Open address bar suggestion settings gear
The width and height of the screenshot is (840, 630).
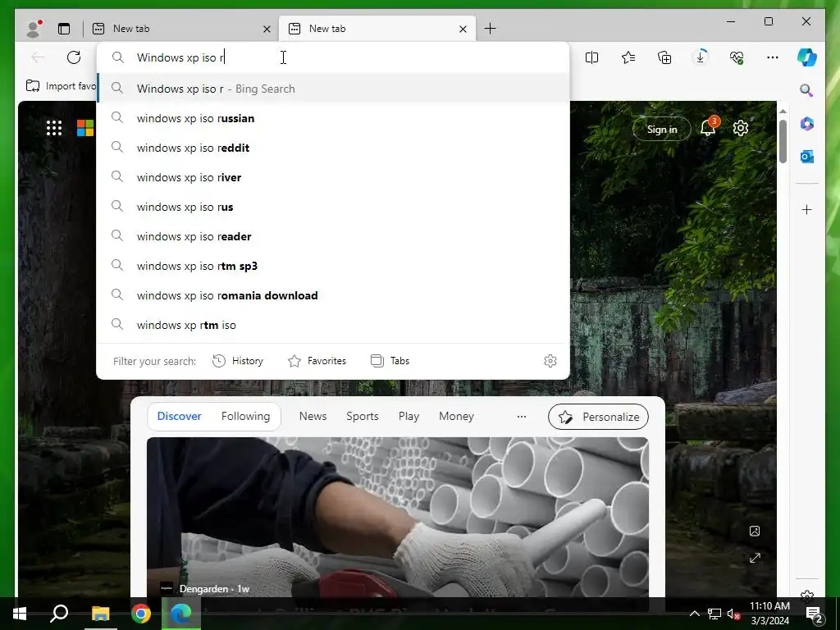(x=550, y=361)
